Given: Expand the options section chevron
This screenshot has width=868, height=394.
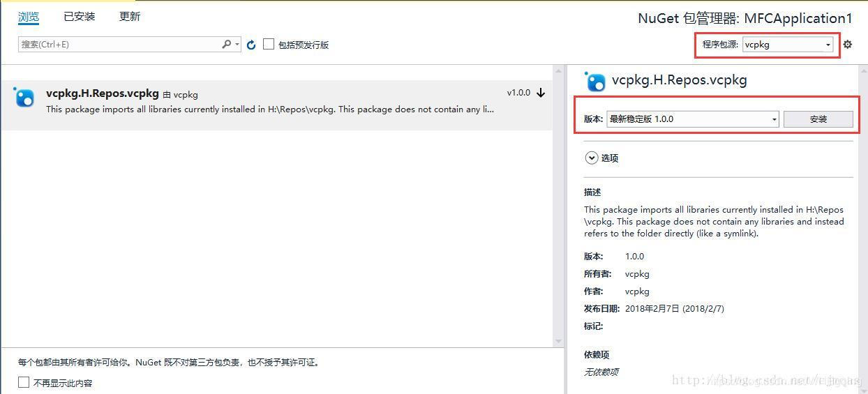Looking at the screenshot, I should coord(591,158).
